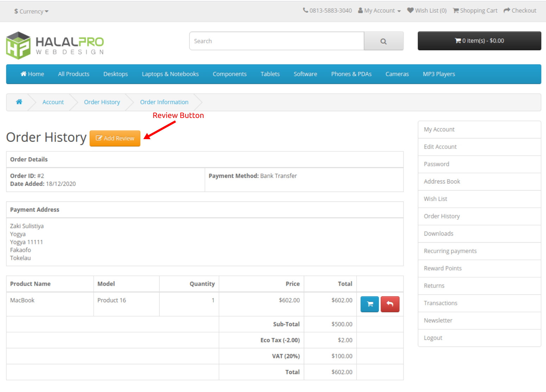
Task: Open the Cameras category
Action: click(397, 74)
